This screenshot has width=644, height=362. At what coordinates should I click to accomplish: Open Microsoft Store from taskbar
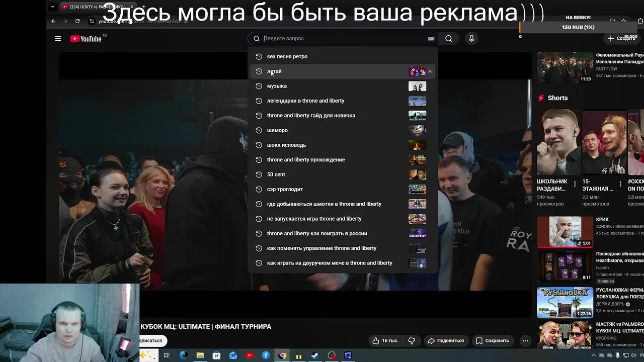point(216,355)
